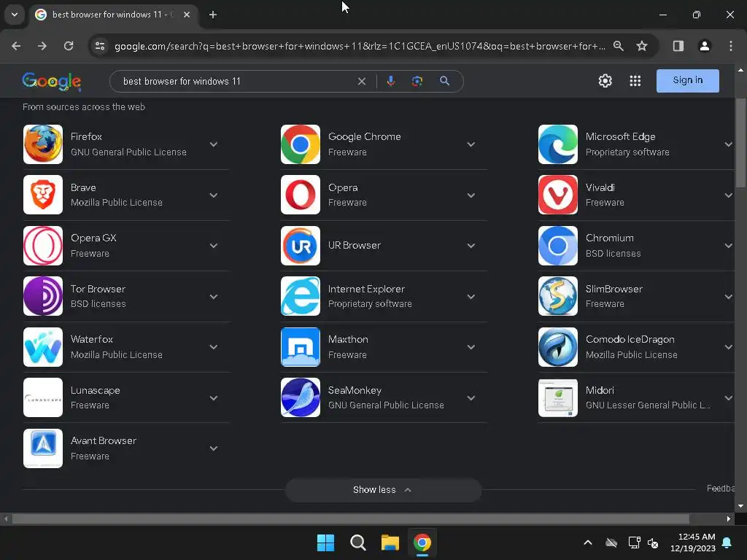The width and height of the screenshot is (747, 560).
Task: Click the Google Chrome logo thumbnail
Action: [300, 144]
